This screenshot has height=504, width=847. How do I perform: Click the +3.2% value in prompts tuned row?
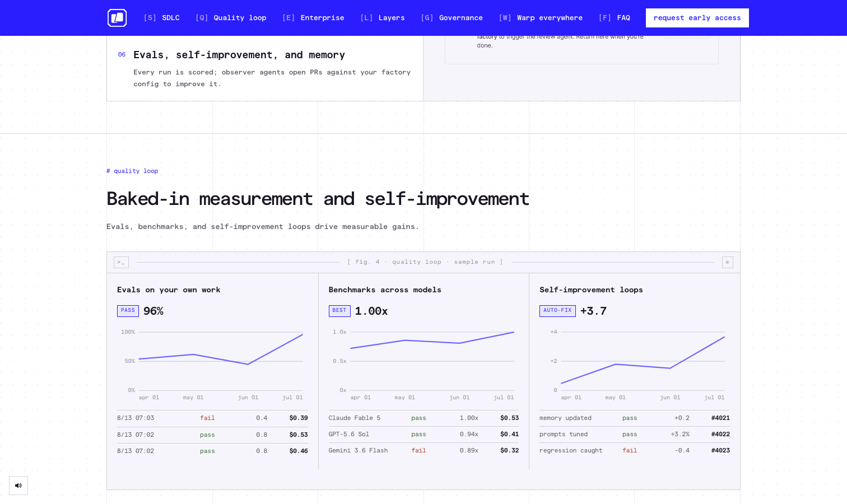coord(680,434)
